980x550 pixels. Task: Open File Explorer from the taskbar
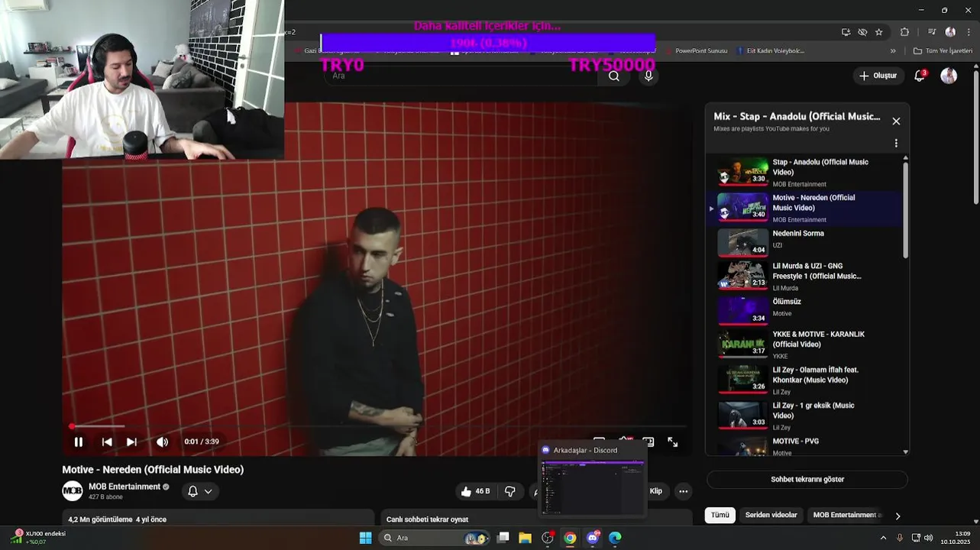coord(525,538)
